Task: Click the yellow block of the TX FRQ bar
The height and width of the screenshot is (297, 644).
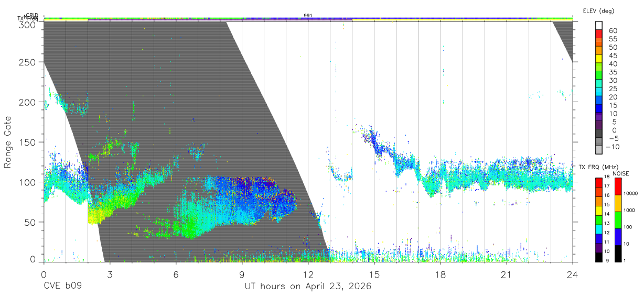Action: click(599, 211)
